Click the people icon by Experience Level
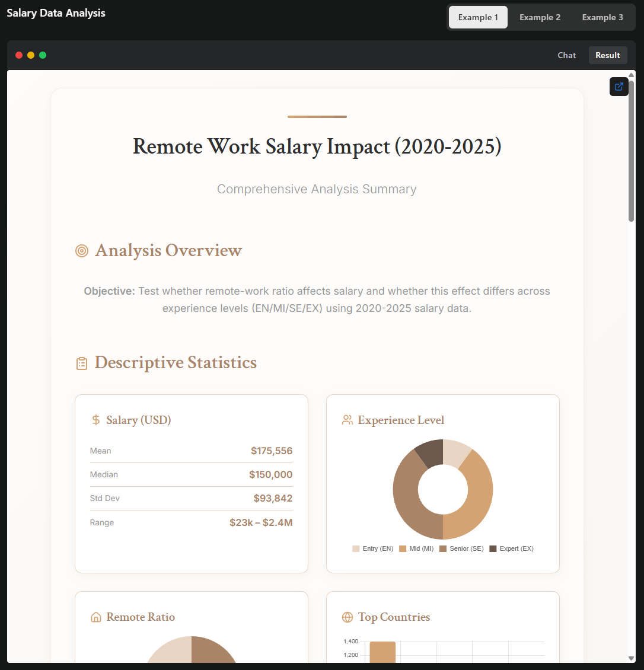This screenshot has width=644, height=670. (x=347, y=420)
